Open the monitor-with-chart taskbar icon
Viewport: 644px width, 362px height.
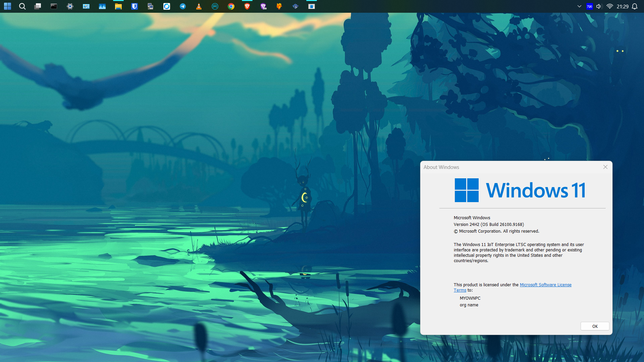click(86, 6)
